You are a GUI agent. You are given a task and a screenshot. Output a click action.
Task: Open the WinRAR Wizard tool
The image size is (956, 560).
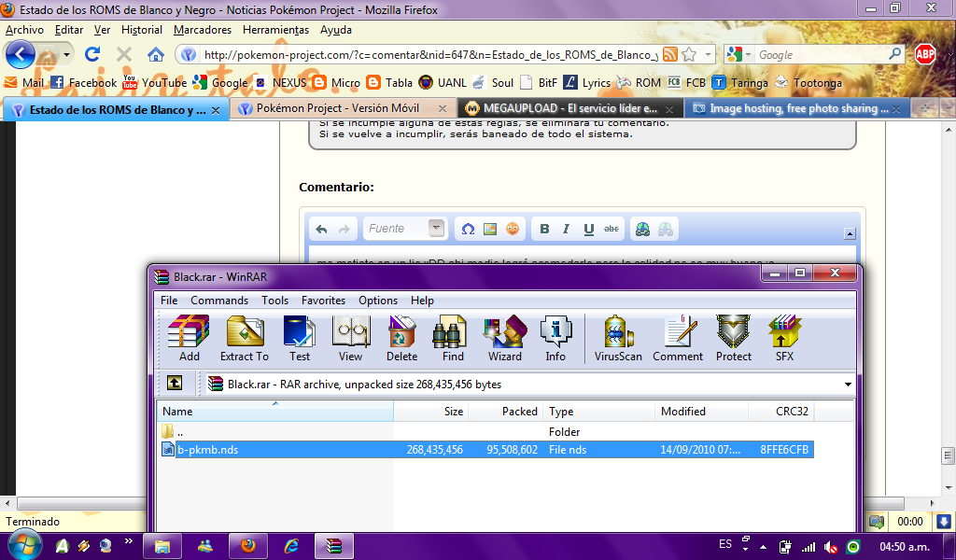coord(504,338)
